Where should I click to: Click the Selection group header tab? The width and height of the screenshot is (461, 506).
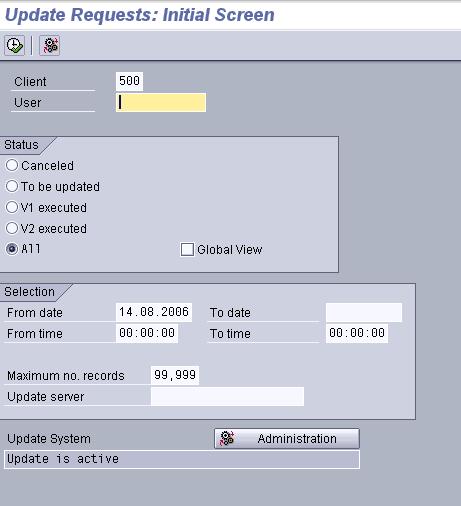29,292
